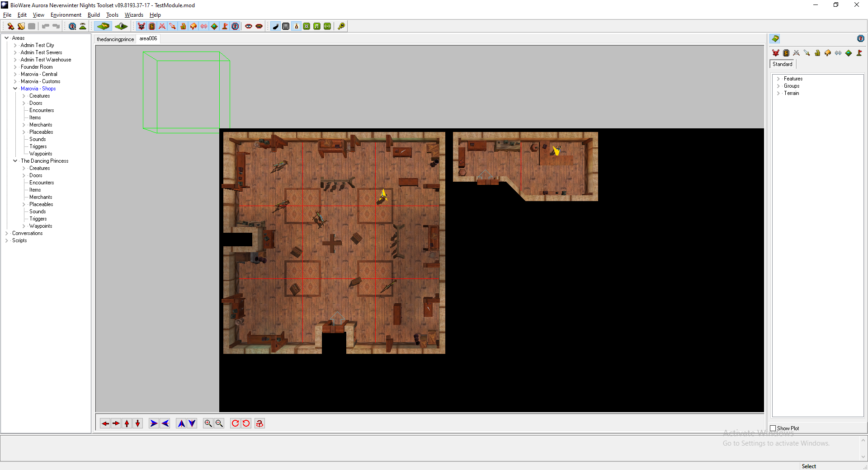
Task: Click the blue down-pointing arrowhead camera button
Action: 192,423
